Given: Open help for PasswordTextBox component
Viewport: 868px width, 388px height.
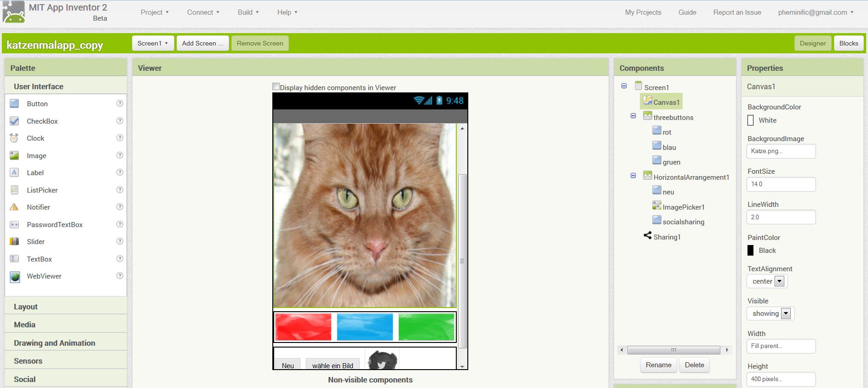Looking at the screenshot, I should [120, 224].
